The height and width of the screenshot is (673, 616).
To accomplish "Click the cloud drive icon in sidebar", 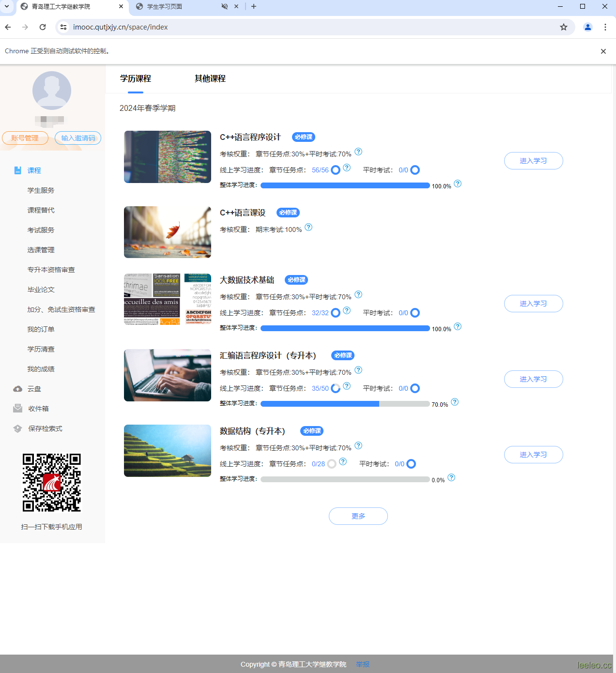I will click(x=18, y=389).
